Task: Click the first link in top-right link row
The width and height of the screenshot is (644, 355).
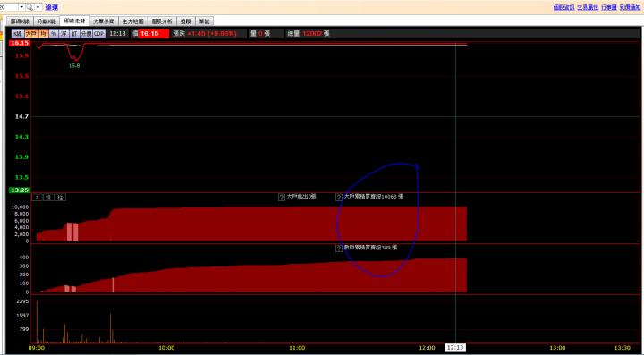Action: click(563, 7)
